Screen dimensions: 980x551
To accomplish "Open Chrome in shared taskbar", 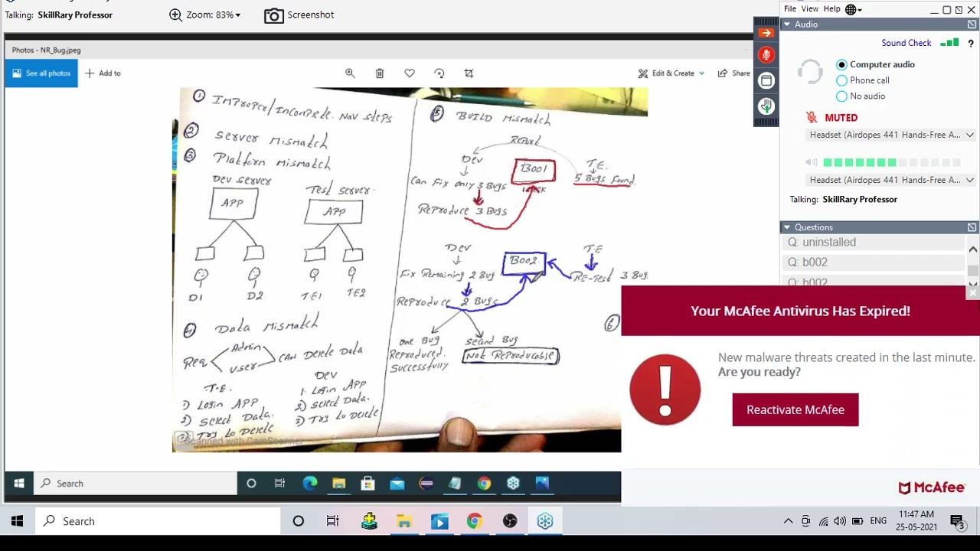I will click(484, 484).
